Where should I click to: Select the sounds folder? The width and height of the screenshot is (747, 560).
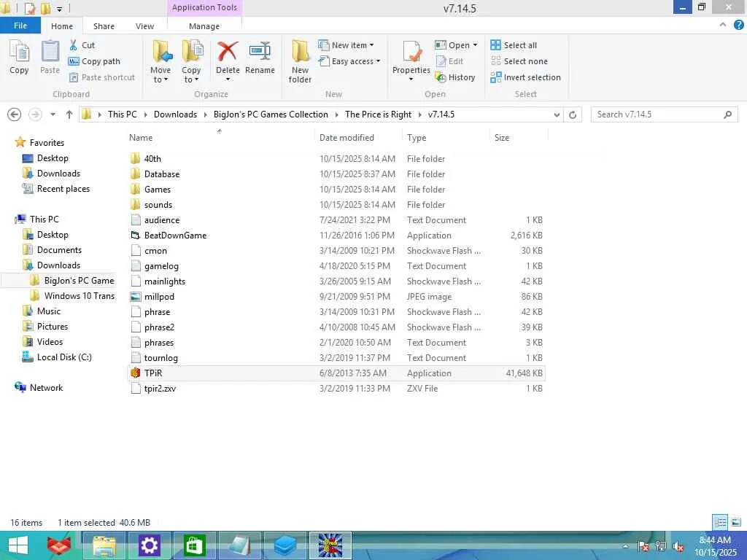click(x=336, y=205)
